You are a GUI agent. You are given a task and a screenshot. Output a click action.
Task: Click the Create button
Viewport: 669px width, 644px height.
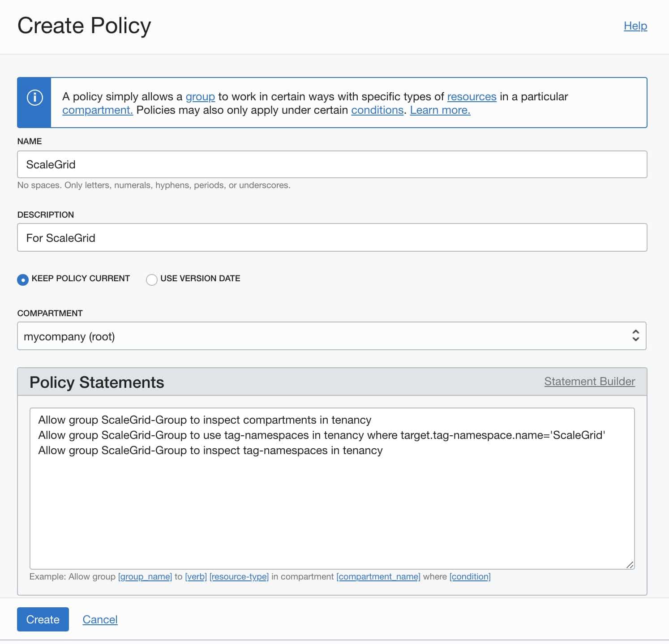pyautogui.click(x=43, y=619)
